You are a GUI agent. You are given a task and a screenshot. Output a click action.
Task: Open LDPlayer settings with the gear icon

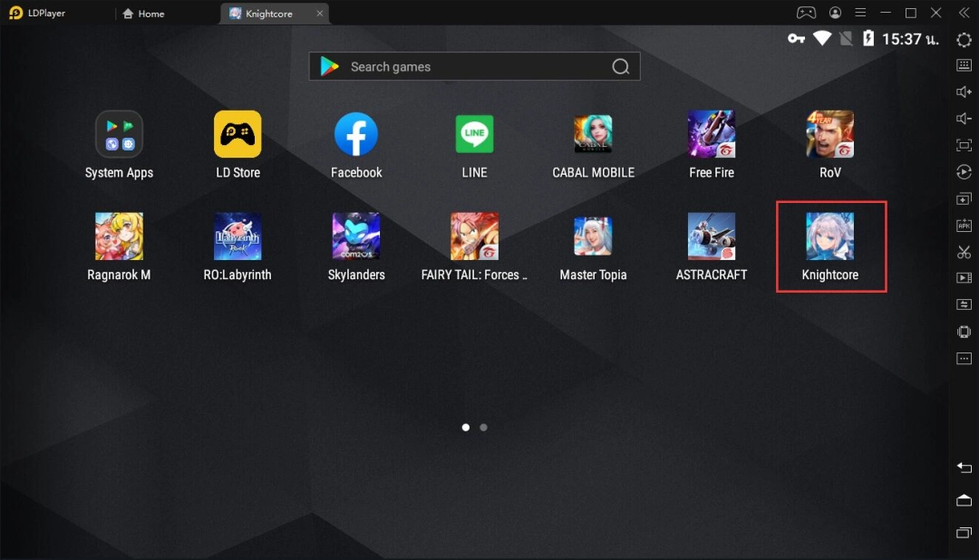click(964, 39)
